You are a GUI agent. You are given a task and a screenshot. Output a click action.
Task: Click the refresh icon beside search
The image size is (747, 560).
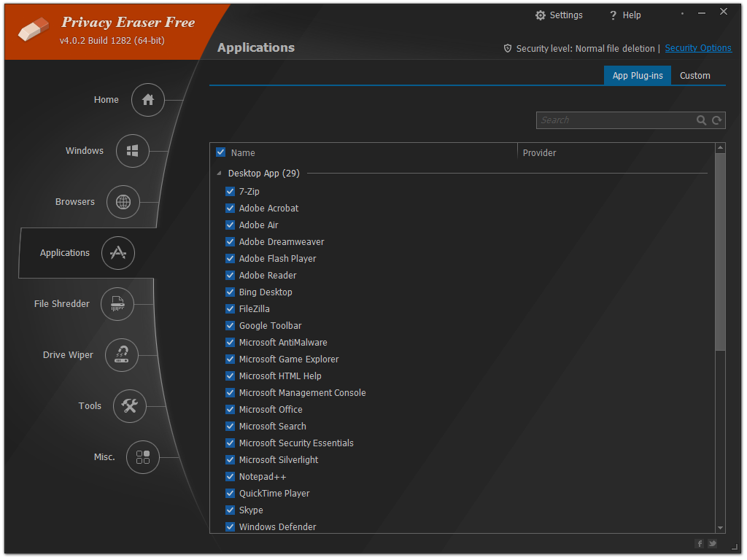click(x=717, y=120)
